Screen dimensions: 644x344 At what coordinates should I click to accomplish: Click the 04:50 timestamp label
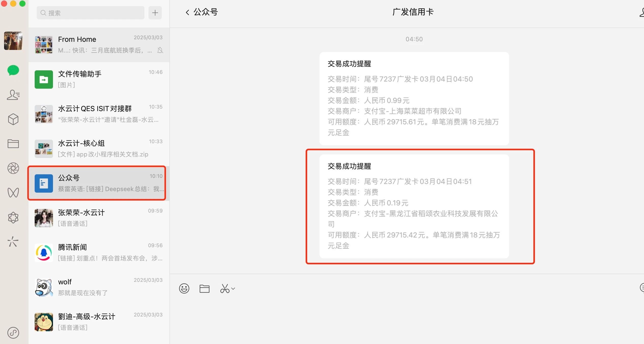[414, 39]
